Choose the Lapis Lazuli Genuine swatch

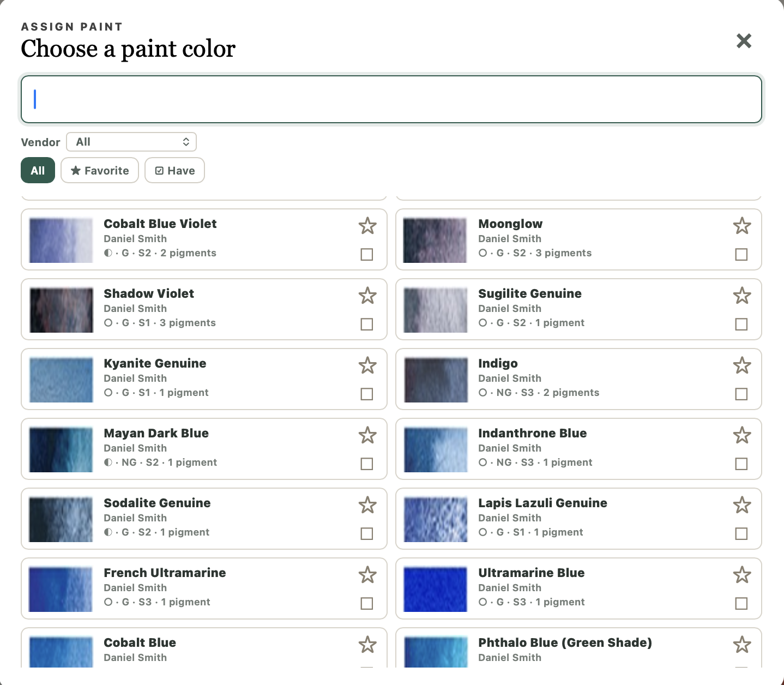[x=436, y=519]
